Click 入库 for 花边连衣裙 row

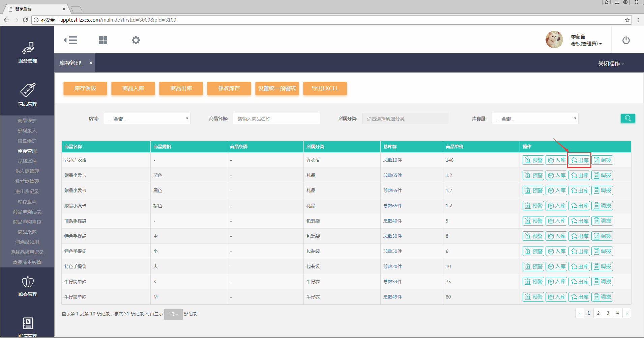click(556, 160)
